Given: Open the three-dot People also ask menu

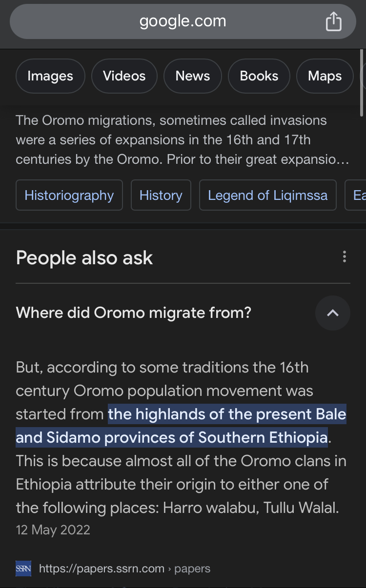Looking at the screenshot, I should coord(345,256).
